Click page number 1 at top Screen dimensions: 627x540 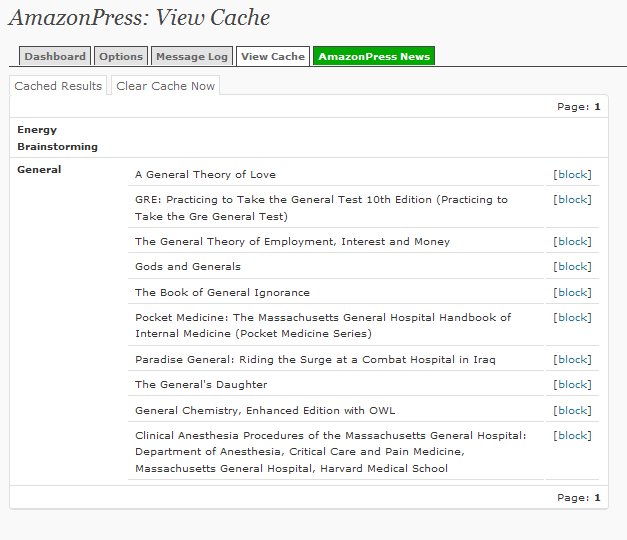point(597,107)
